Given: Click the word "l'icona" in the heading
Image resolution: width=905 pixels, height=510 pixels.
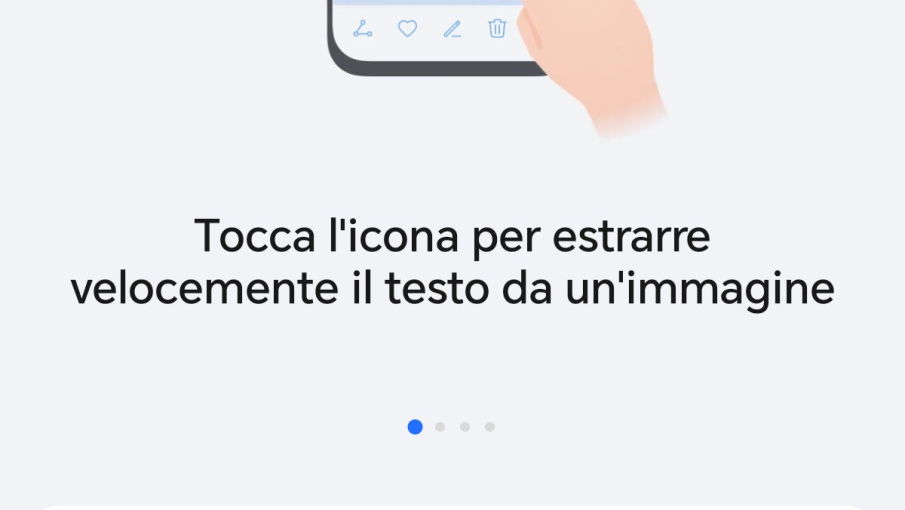Looking at the screenshot, I should (394, 236).
